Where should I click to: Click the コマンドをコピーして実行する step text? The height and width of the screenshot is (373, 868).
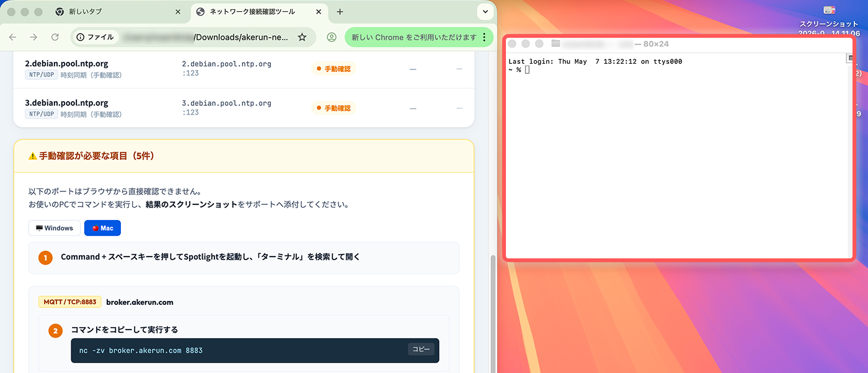coord(125,330)
